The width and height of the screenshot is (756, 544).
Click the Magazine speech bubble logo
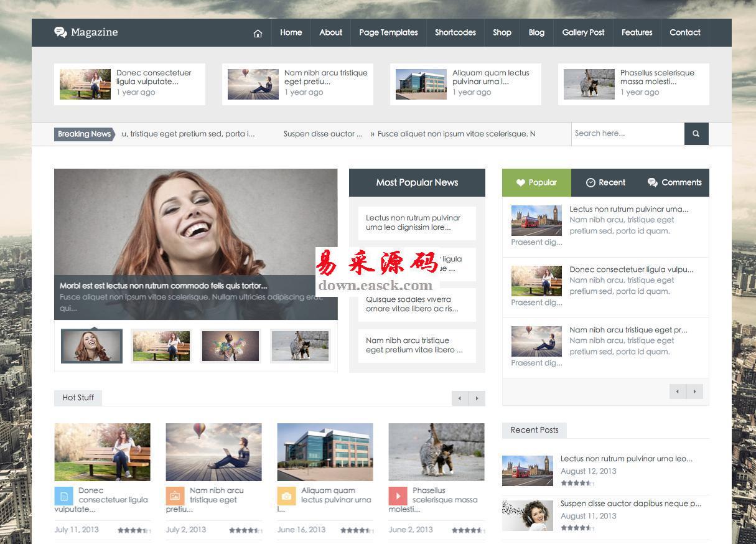click(60, 32)
